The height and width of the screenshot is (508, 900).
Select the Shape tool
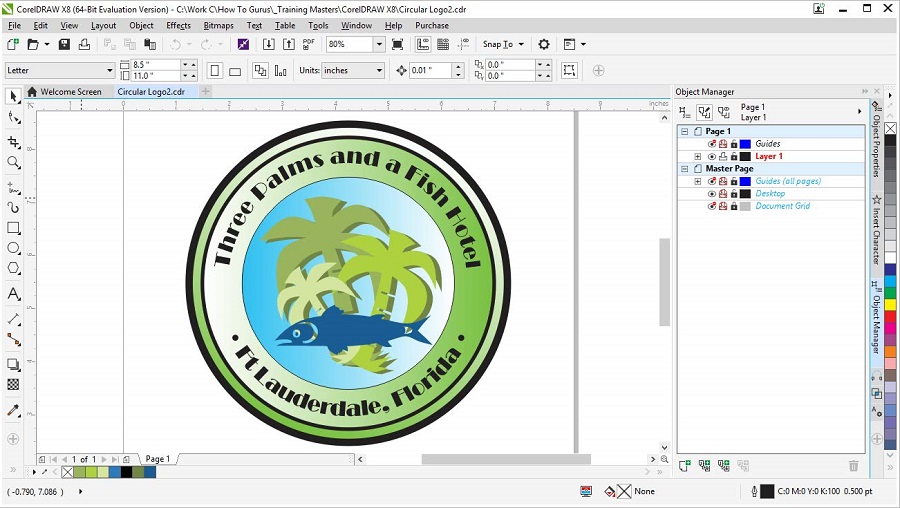pos(14,118)
